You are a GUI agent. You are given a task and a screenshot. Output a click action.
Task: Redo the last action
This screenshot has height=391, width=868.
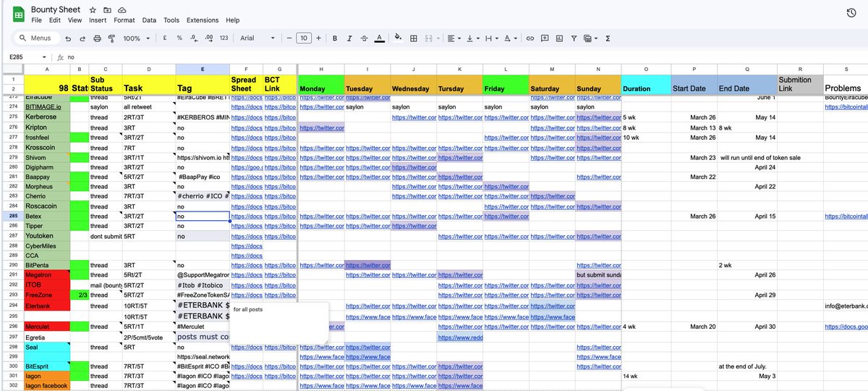click(82, 38)
